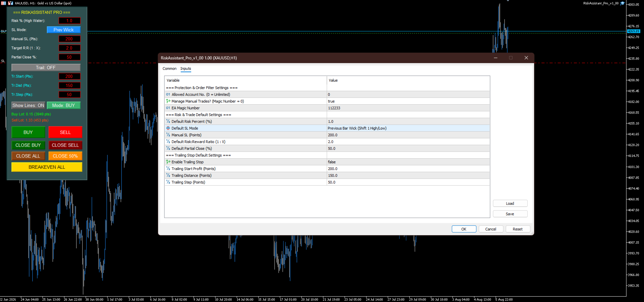Click the RiskAssistant_Pro expert hat icon on the chart

pyautogui.click(x=622, y=3)
